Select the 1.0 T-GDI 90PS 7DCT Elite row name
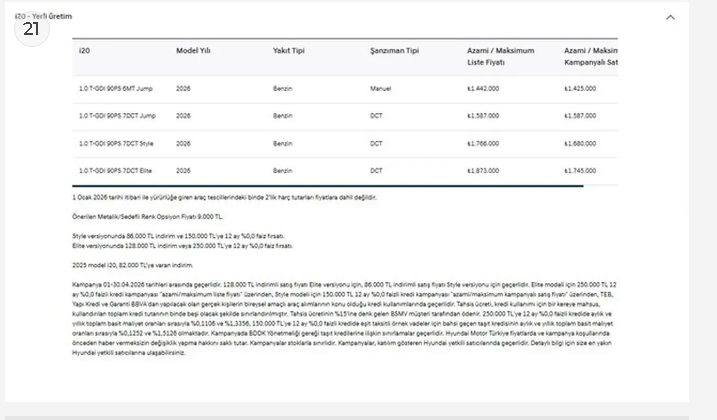Image resolution: width=717 pixels, height=420 pixels. pyautogui.click(x=115, y=171)
